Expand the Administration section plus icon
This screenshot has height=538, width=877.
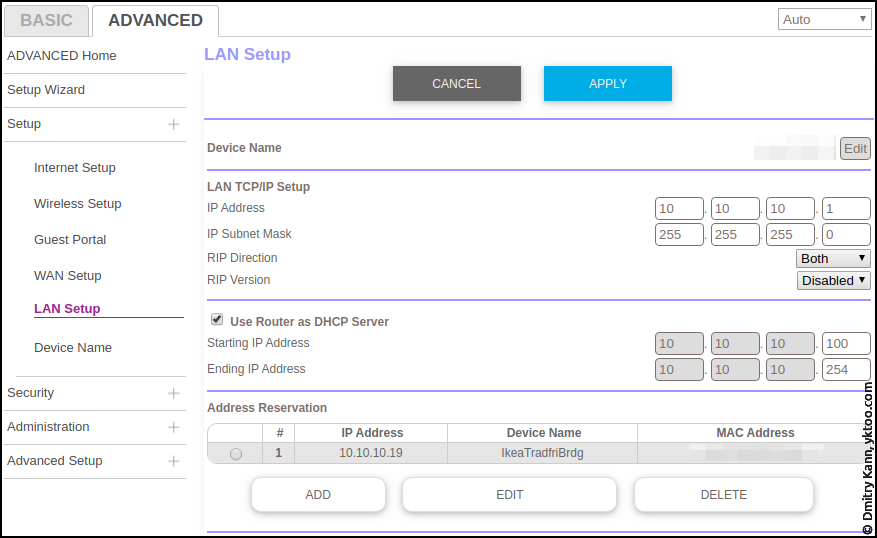(x=173, y=427)
